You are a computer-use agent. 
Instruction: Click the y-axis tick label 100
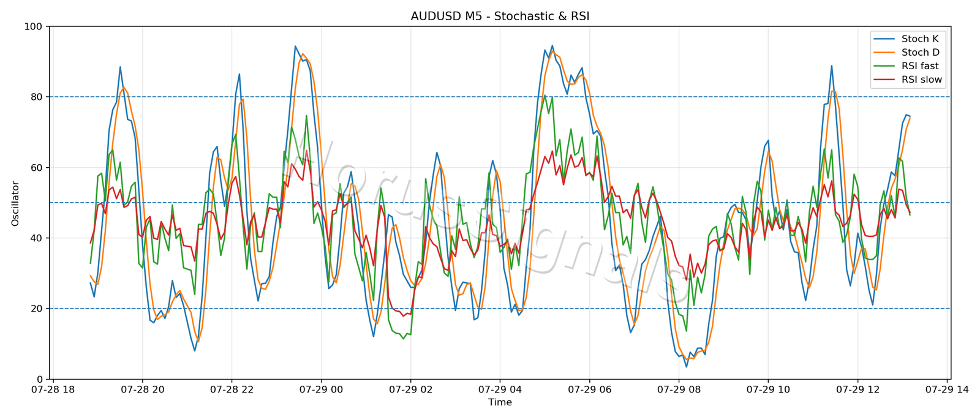click(x=33, y=26)
